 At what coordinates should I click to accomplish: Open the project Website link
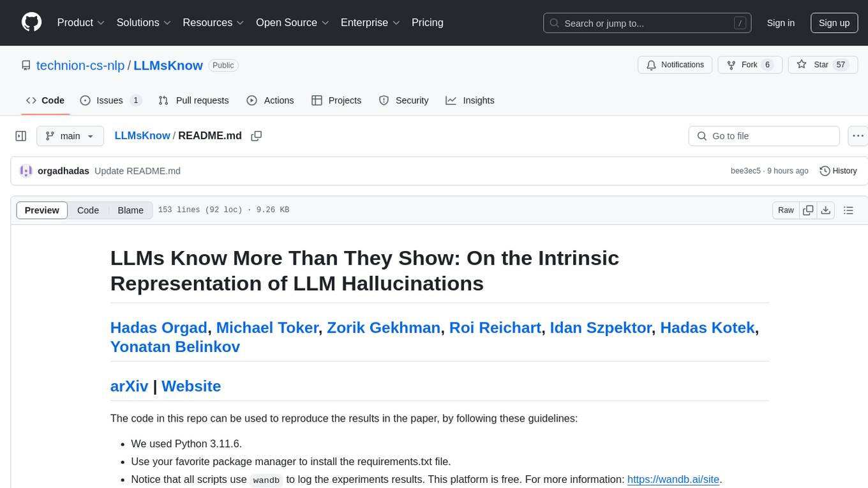point(191,386)
